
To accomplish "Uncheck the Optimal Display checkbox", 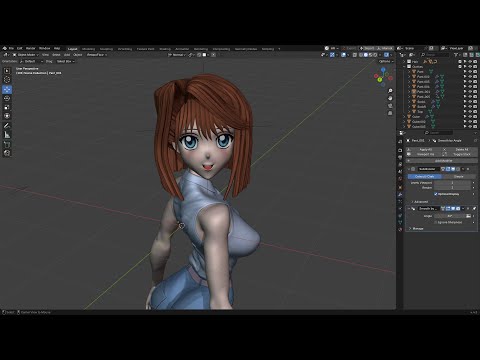I will [436, 194].
